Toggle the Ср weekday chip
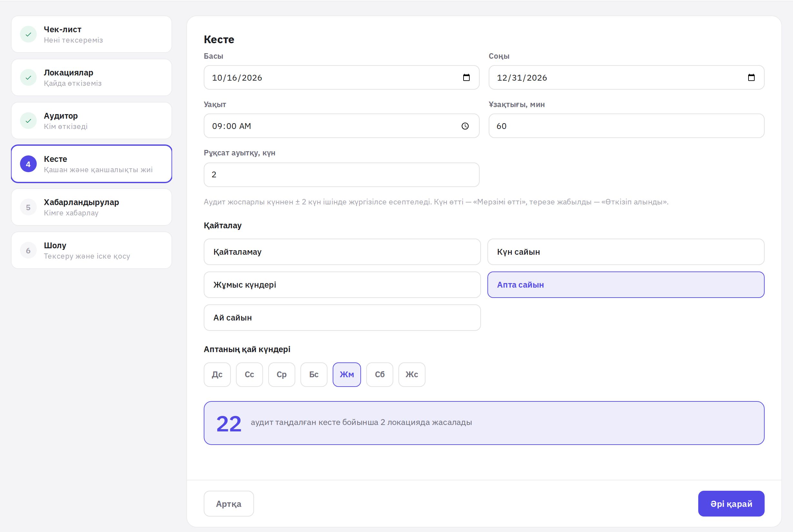This screenshot has width=793, height=532. tap(281, 375)
